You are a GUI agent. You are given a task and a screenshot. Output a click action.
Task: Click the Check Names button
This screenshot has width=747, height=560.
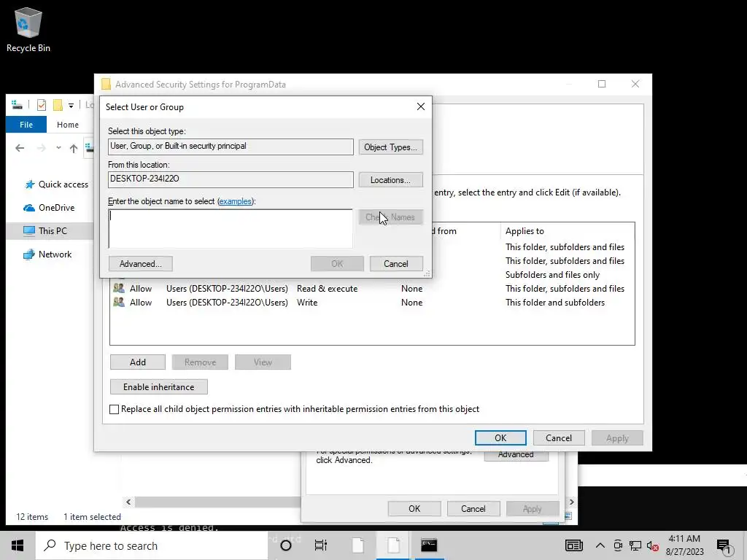390,217
